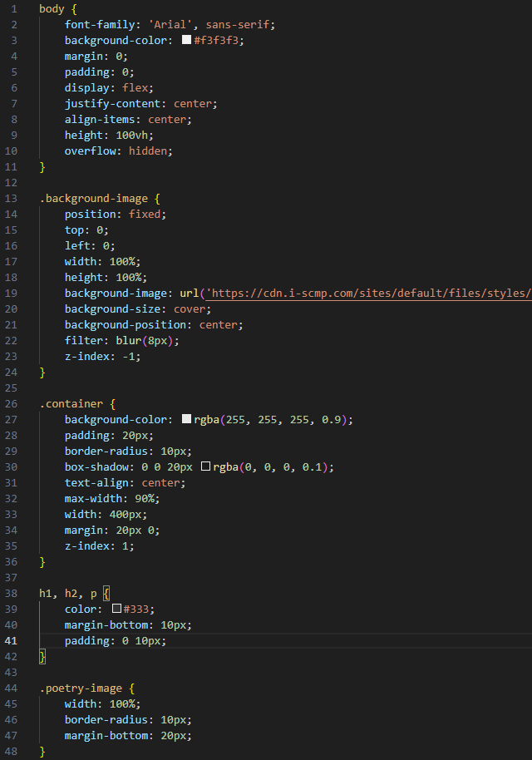Click the 'Arial' font-family string
The image size is (532, 760).
[x=167, y=24]
